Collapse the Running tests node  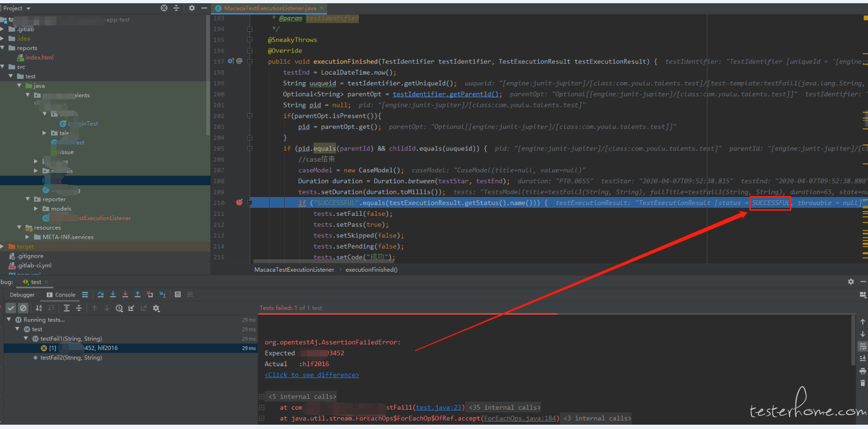[9, 319]
